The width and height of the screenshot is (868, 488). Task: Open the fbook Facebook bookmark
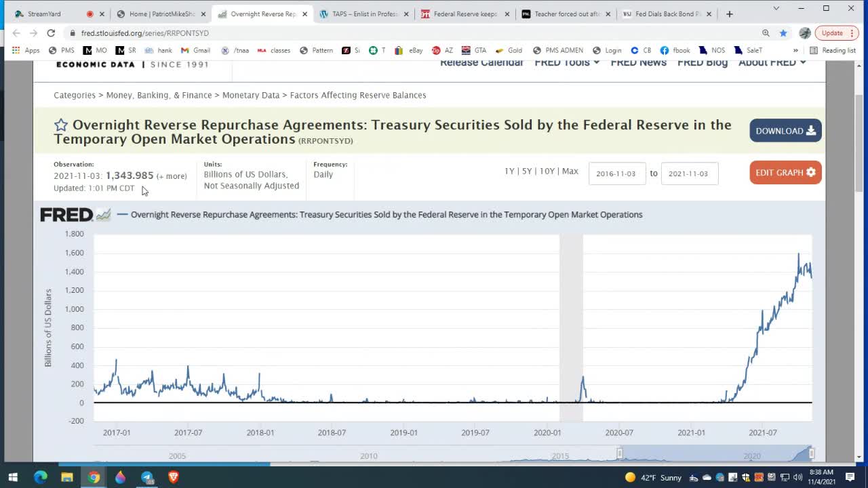[675, 50]
